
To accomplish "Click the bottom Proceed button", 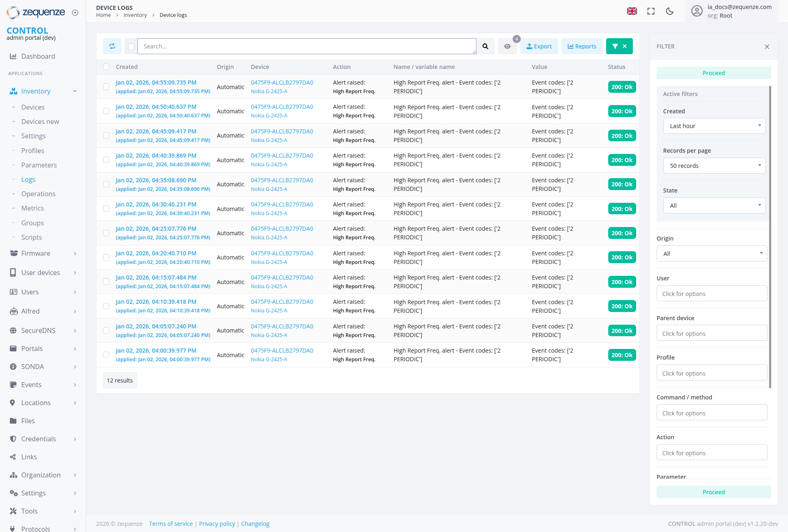I will (714, 492).
